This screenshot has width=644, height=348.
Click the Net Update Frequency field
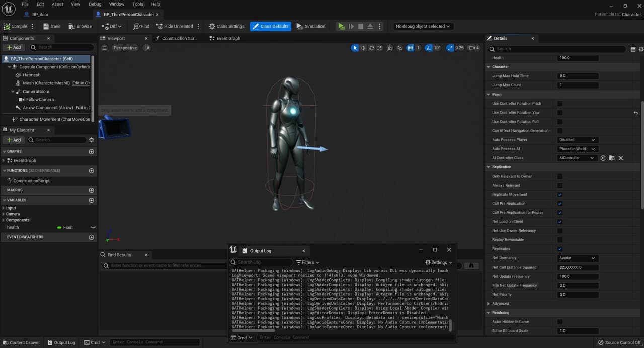(578, 276)
